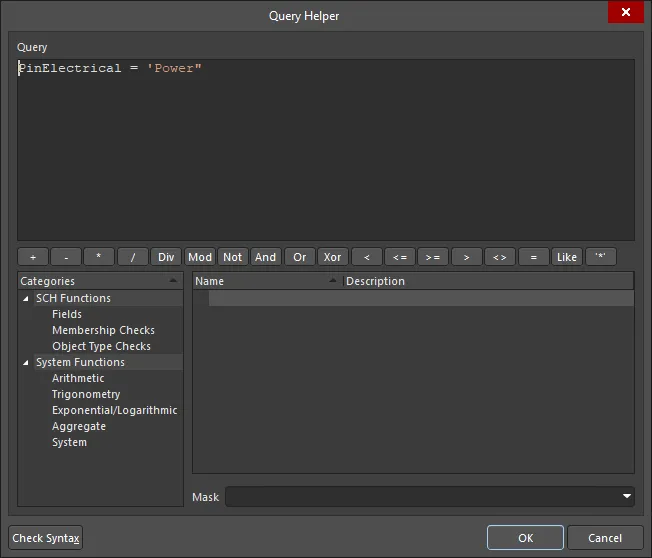This screenshot has width=652, height=558.
Task: Sort list by Name column header
Action: pyautogui.click(x=267, y=281)
